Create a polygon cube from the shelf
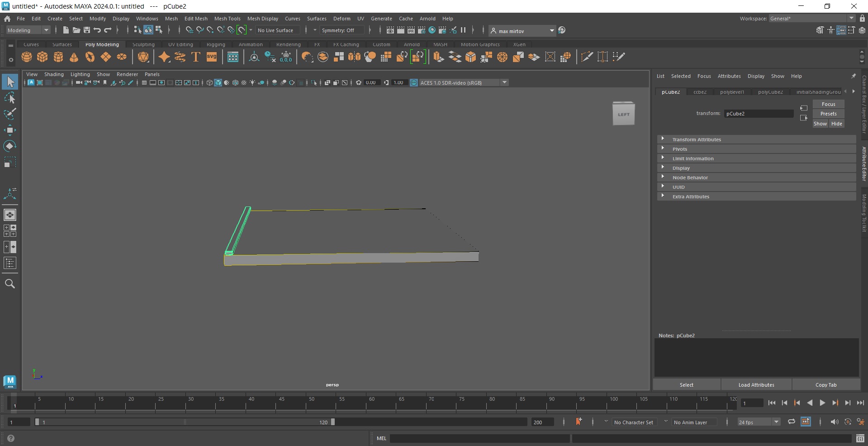Screen dimensions: 868x446 (x=43, y=57)
